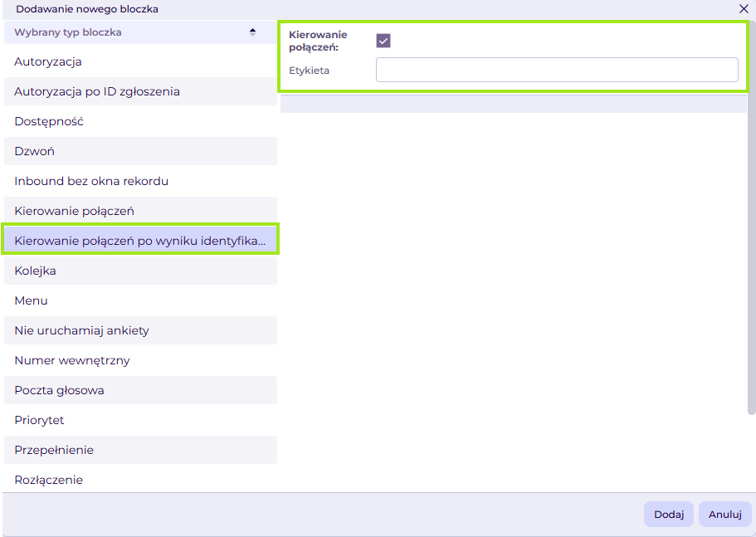Pick Kolejka from block list
This screenshot has height=537, width=756.
click(x=140, y=271)
